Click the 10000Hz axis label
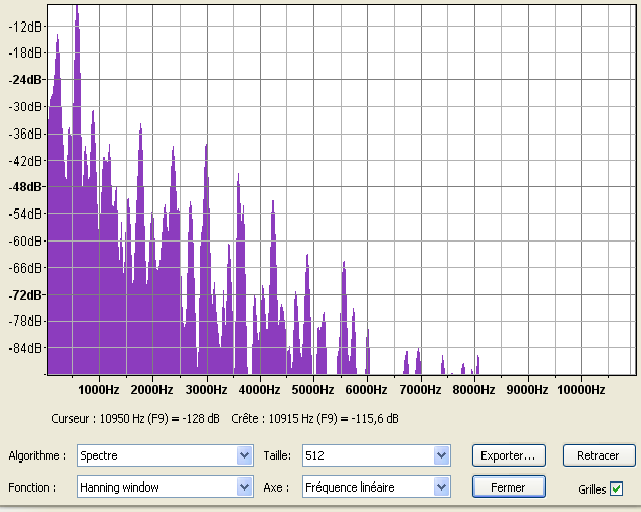Viewport: 641px width, 512px height. [581, 390]
